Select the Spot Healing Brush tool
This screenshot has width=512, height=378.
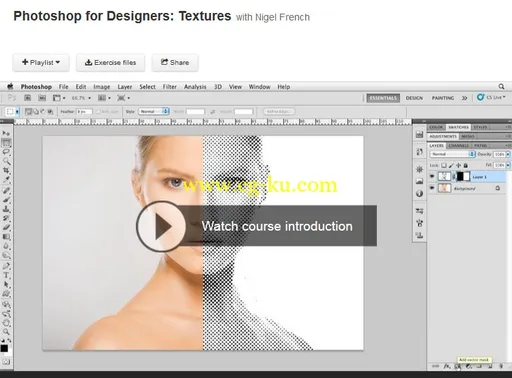coord(6,191)
